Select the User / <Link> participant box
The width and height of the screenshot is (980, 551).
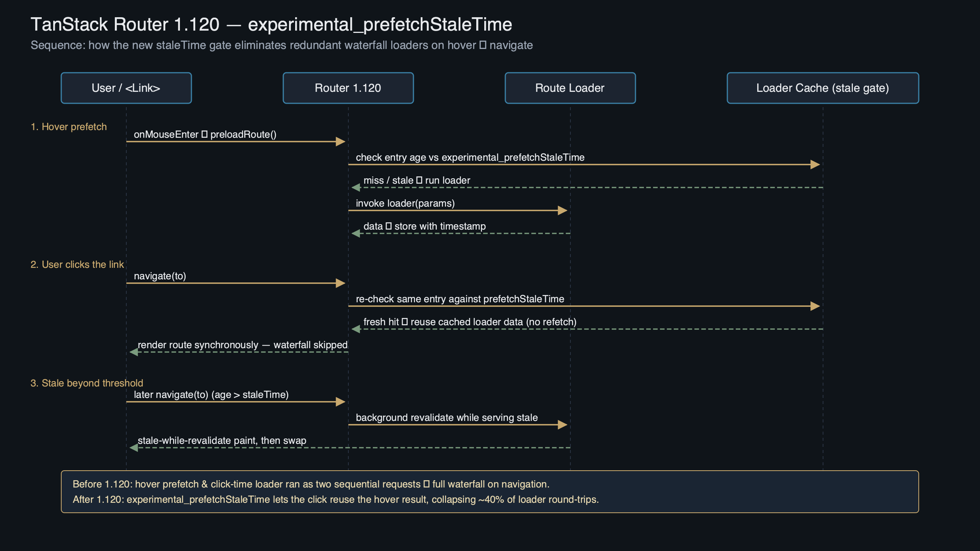[x=126, y=88]
